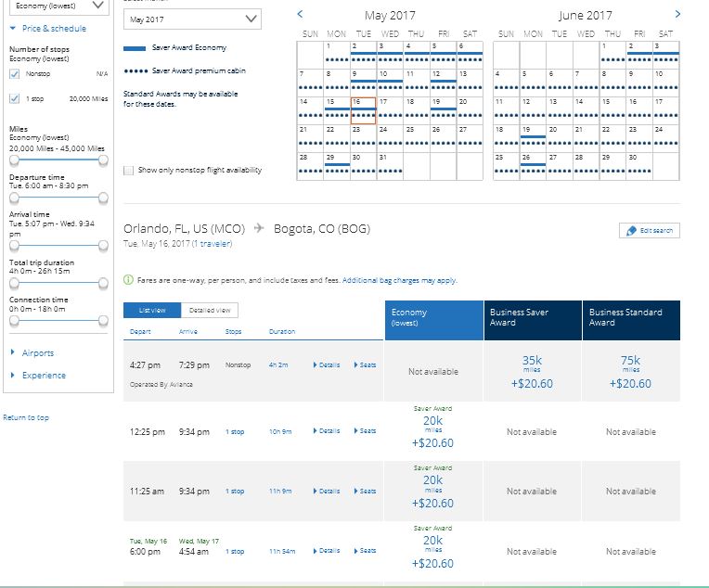This screenshot has height=588, width=709.
Task: Click the Arrival time right slider handle
Action: [104, 246]
